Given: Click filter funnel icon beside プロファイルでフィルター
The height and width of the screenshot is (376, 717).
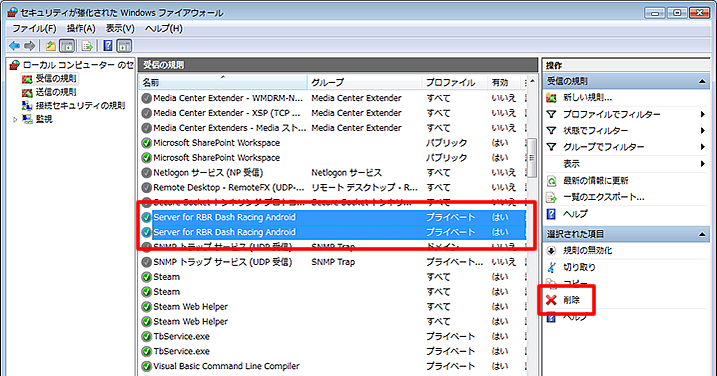Looking at the screenshot, I should point(551,114).
